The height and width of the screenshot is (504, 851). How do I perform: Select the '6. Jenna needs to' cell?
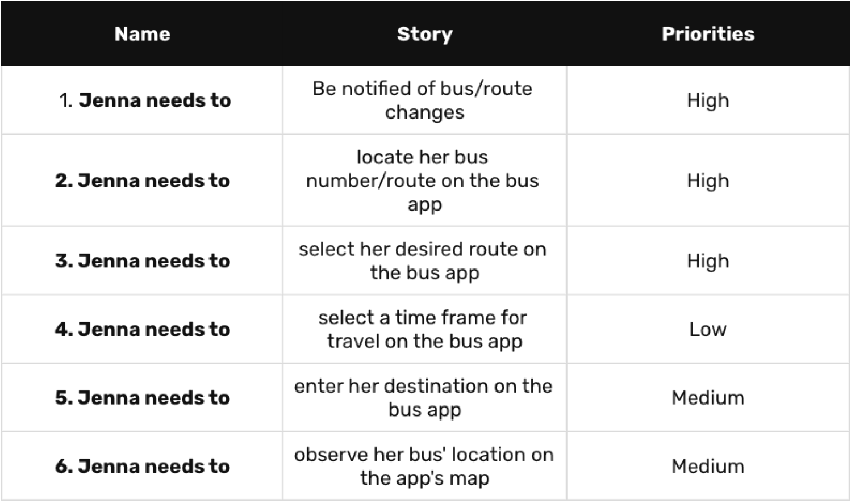pos(142,467)
